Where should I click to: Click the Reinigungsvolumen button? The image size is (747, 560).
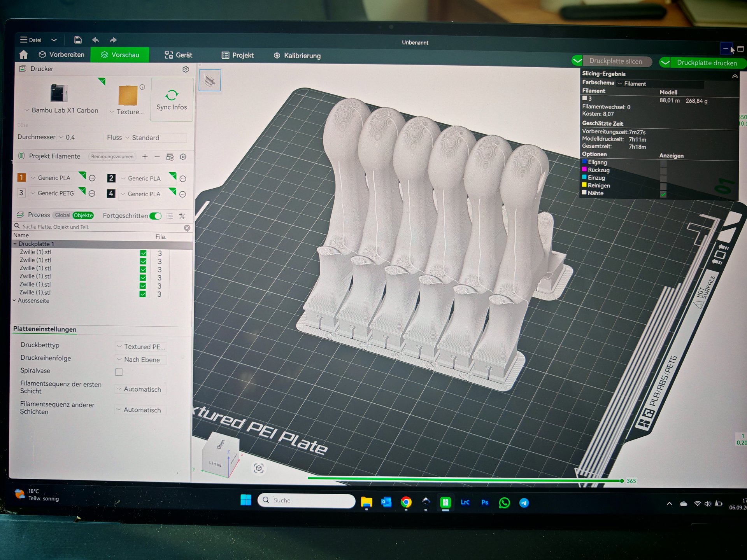pyautogui.click(x=112, y=157)
